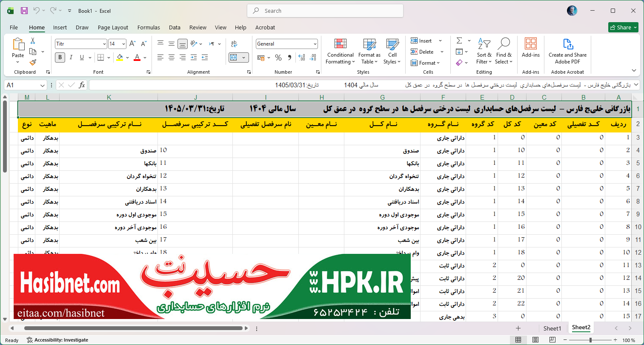The width and height of the screenshot is (644, 345).
Task: Click the Text Direction paragraph icon
Action: point(212,43)
